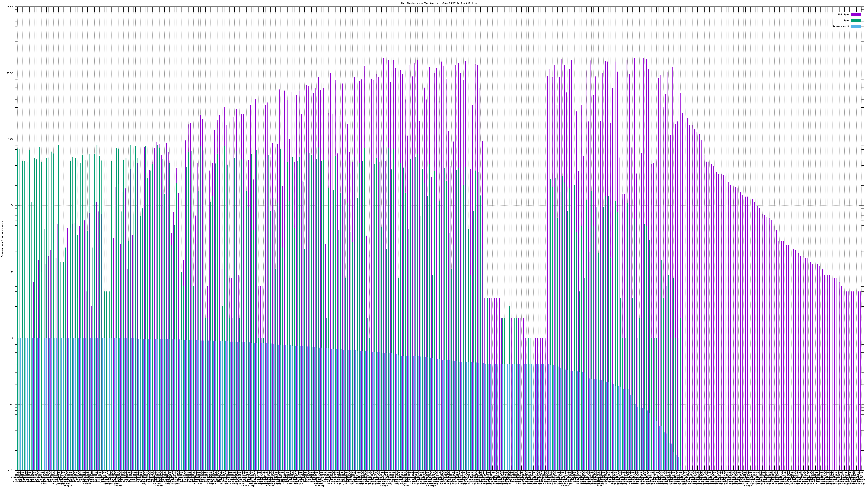
Task: Click the 100 y-axis tick label
Action: point(12,206)
